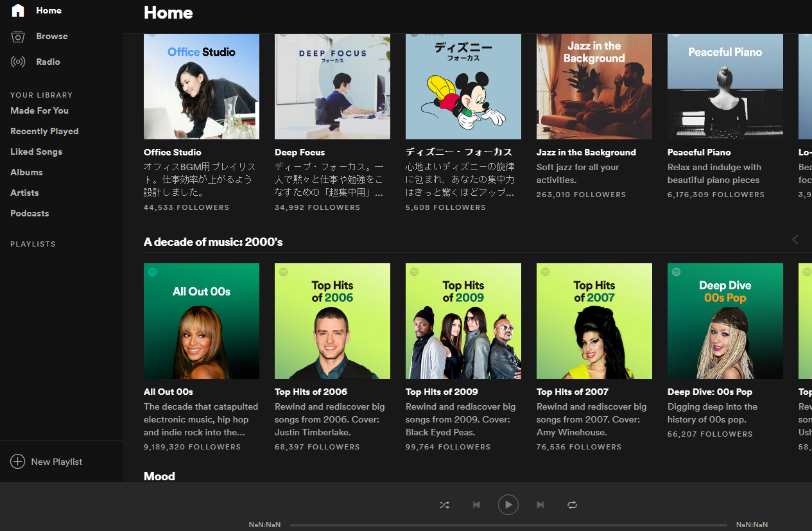The height and width of the screenshot is (531, 812).
Task: Click 'Digging deep into the history' description
Action: pos(713,413)
